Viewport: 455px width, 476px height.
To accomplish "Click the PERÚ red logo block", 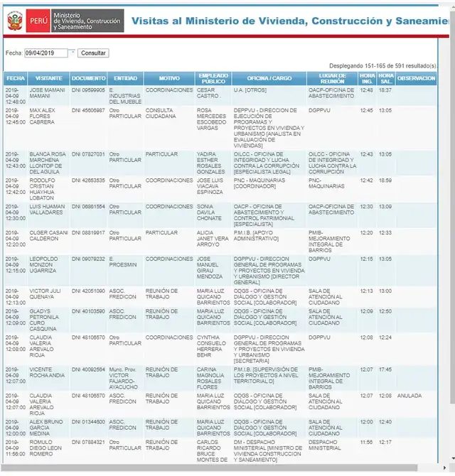I will point(38,21).
